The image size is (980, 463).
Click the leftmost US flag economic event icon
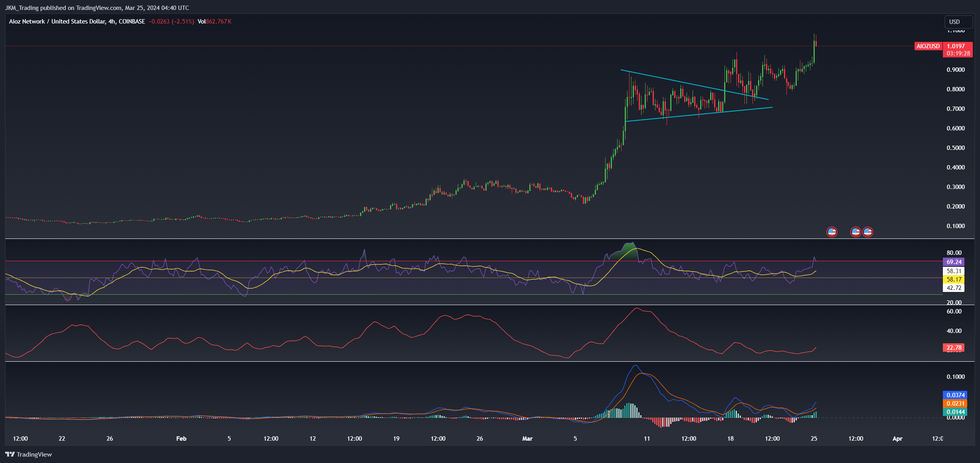tap(832, 232)
